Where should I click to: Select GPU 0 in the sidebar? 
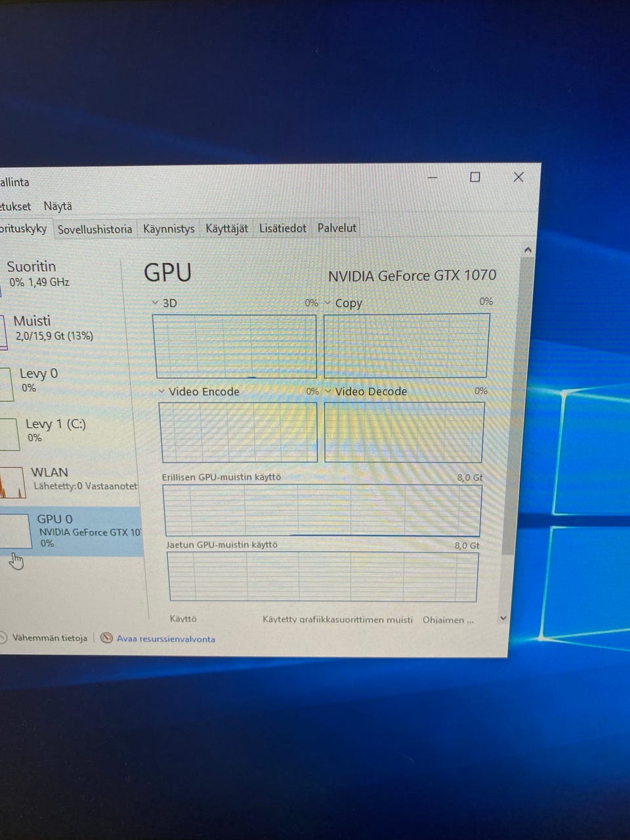71,530
